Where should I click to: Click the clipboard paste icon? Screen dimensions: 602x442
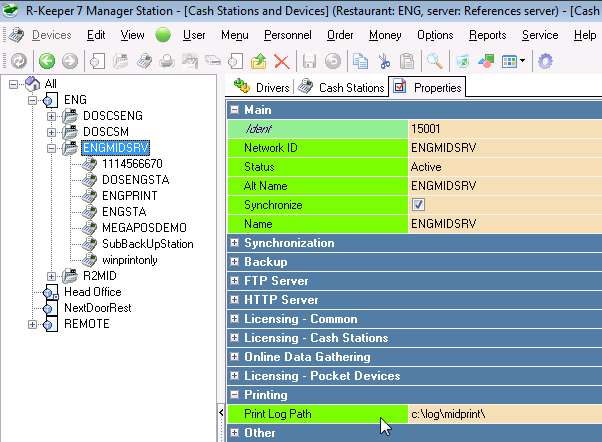tap(407, 61)
